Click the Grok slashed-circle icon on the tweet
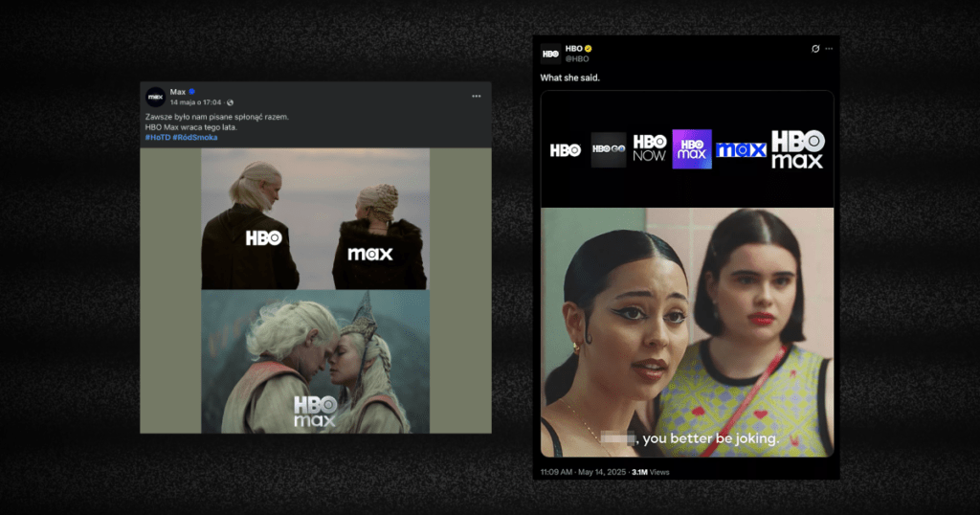The height and width of the screenshot is (515, 980). pos(814,49)
